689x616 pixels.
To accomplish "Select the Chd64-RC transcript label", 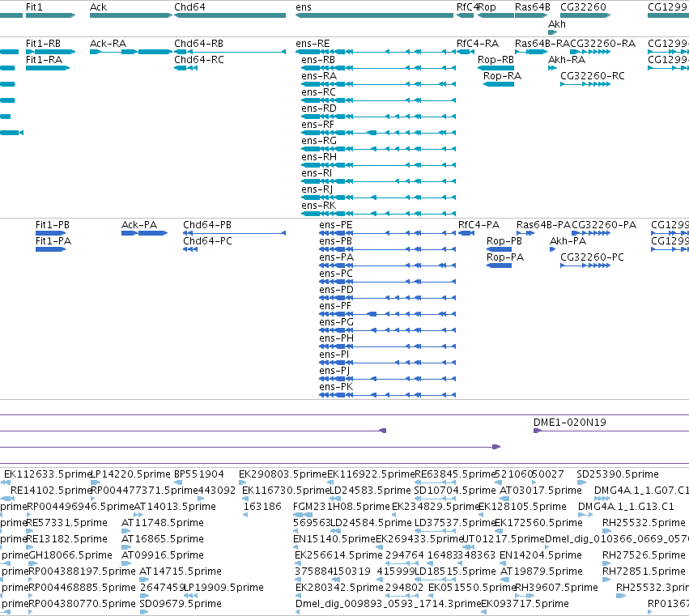I will pos(199,60).
